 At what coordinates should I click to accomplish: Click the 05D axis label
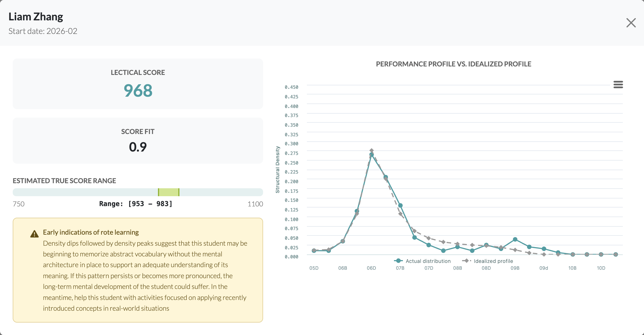pos(314,268)
